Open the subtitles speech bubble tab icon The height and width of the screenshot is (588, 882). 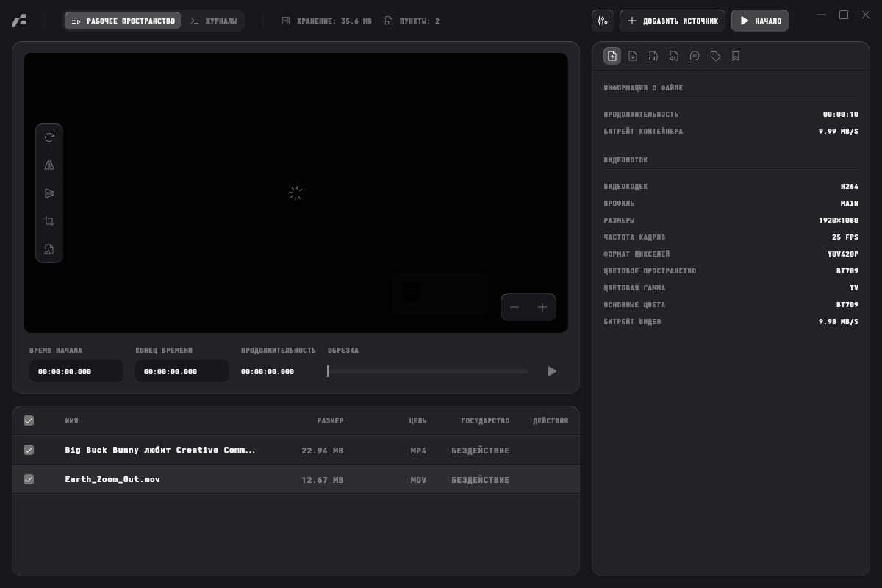pyautogui.click(x=695, y=56)
